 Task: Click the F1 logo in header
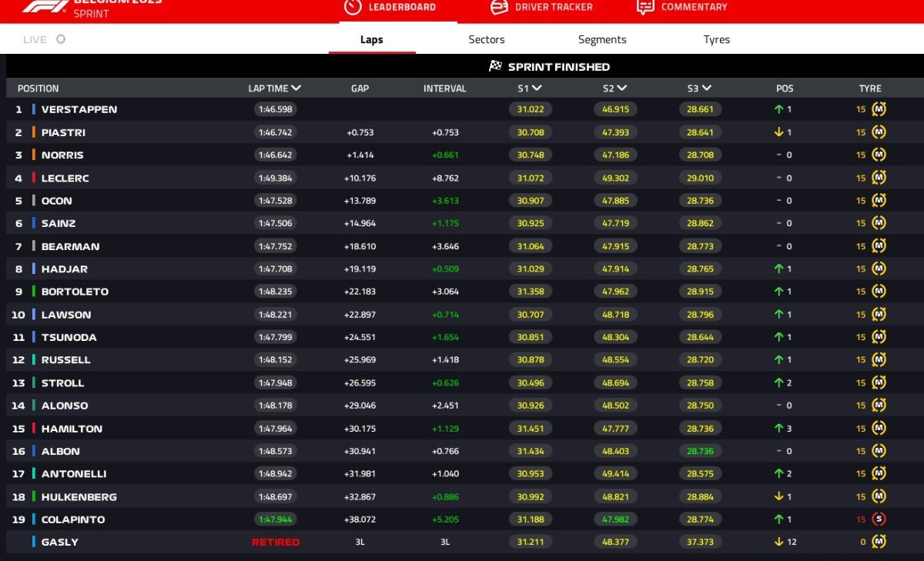[45, 6]
